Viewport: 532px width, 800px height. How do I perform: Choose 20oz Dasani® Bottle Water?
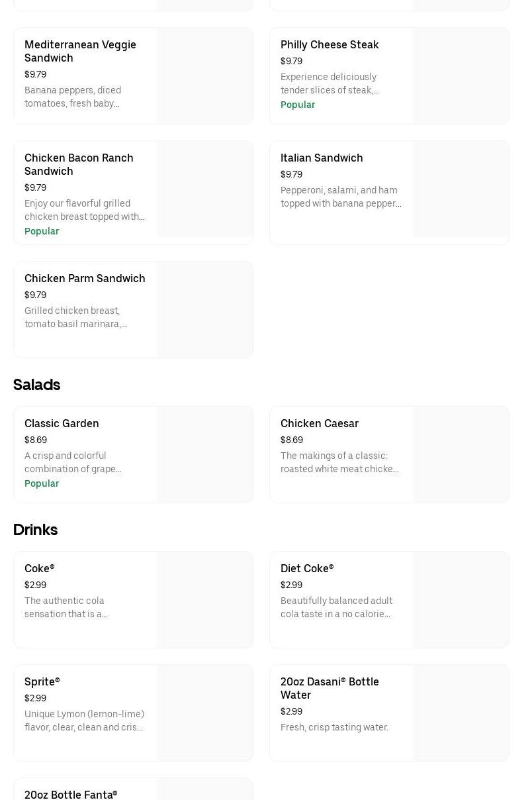click(x=330, y=689)
